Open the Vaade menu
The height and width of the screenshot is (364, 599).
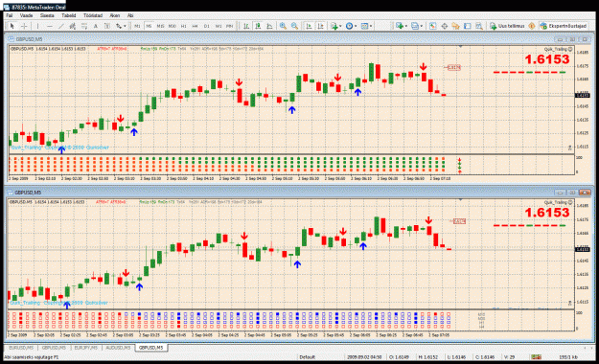pyautogui.click(x=27, y=15)
